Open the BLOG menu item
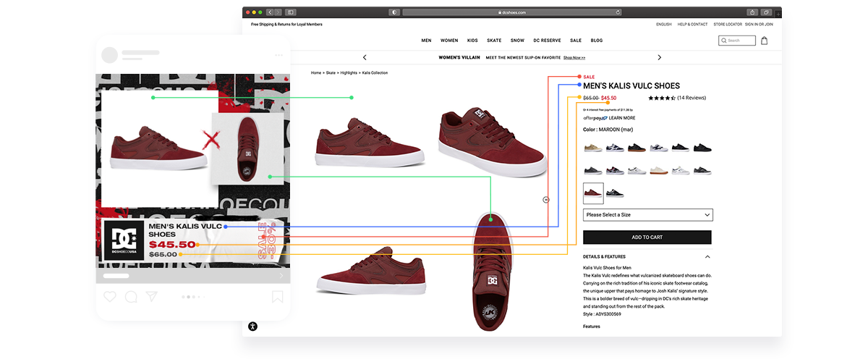This screenshot has width=868, height=362. click(597, 41)
